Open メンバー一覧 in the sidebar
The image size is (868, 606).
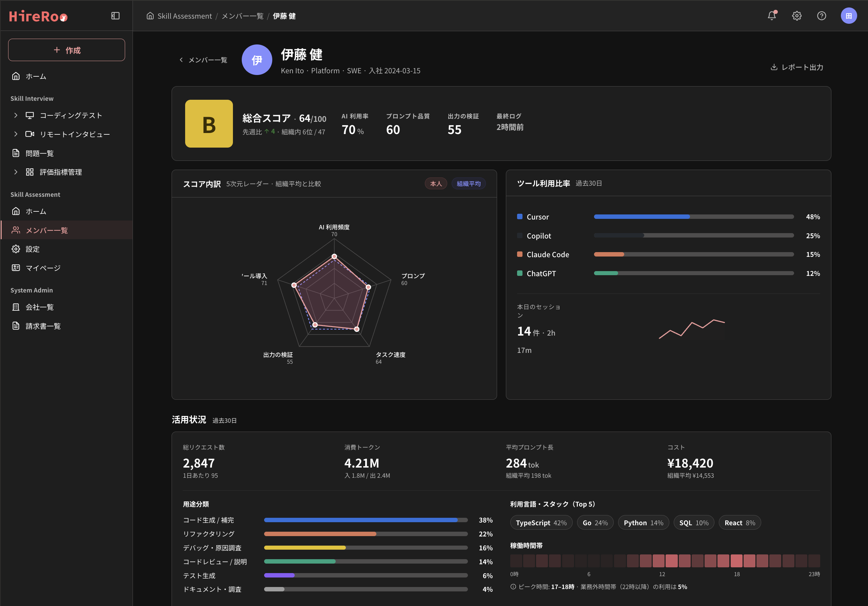point(66,230)
